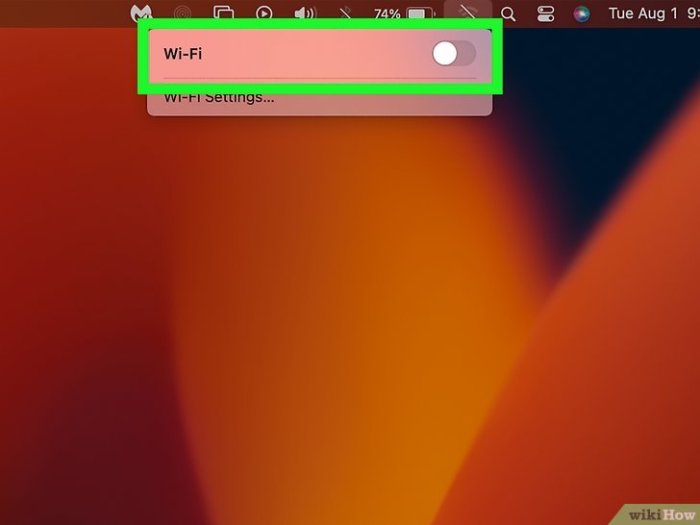Open the Screen Mirroring menu bar icon
700x525 pixels.
pos(224,14)
